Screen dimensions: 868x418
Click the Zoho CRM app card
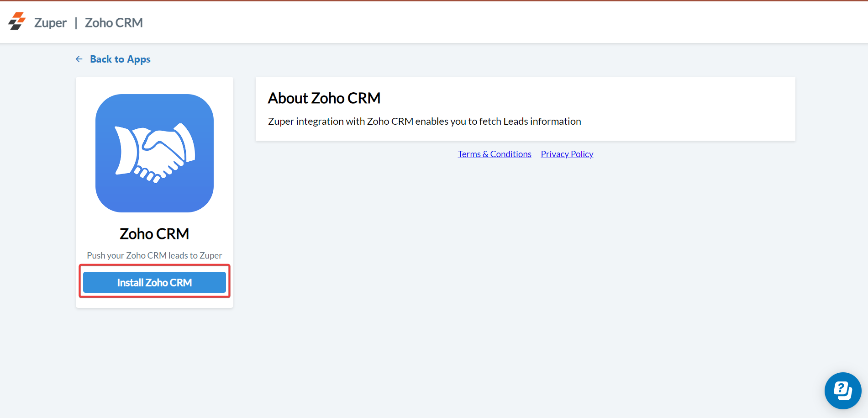point(154,192)
